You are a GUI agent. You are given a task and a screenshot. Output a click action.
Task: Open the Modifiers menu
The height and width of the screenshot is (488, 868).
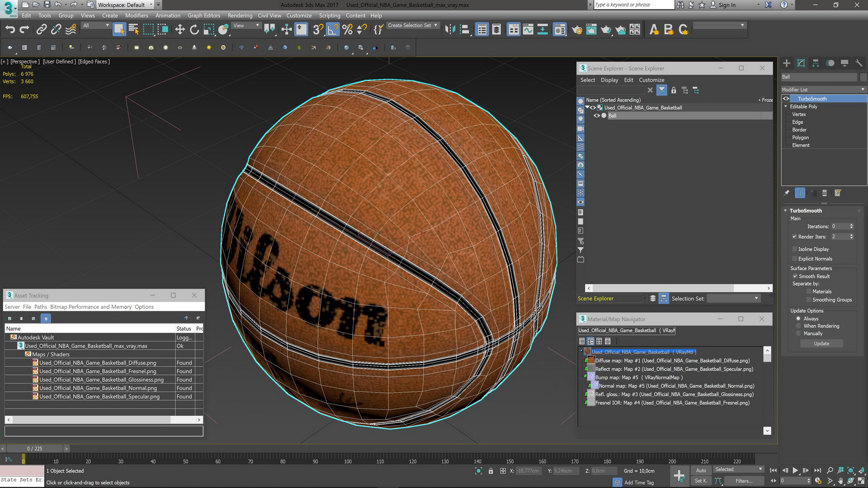[136, 15]
